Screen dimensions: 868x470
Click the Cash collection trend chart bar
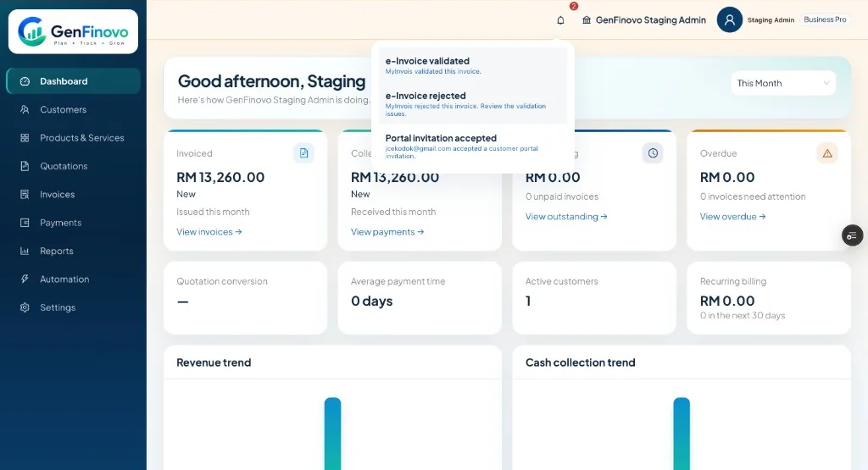click(x=682, y=434)
